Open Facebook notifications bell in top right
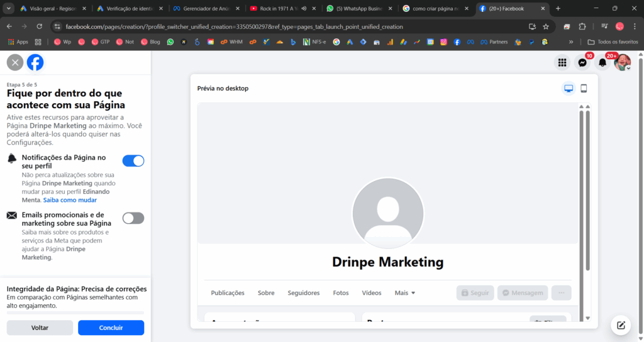Viewport: 644px width, 342px height. coord(602,62)
